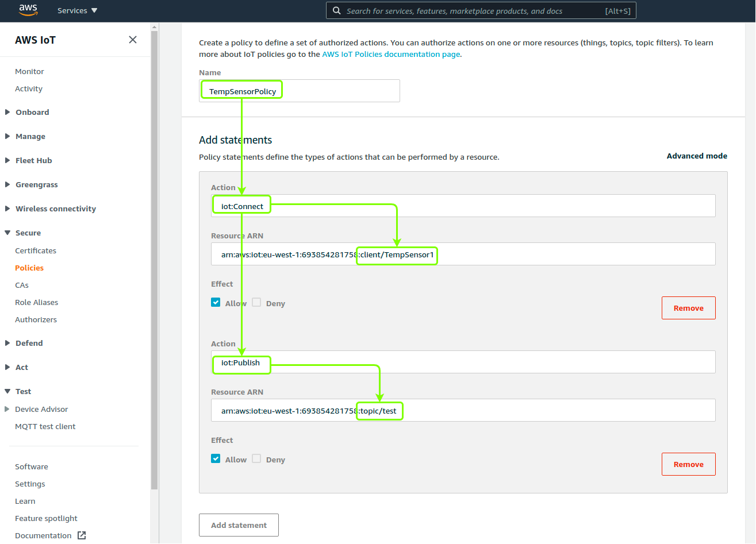Screen dimensions: 756x544
Task: Open Monitor in the sidebar
Action: point(29,71)
